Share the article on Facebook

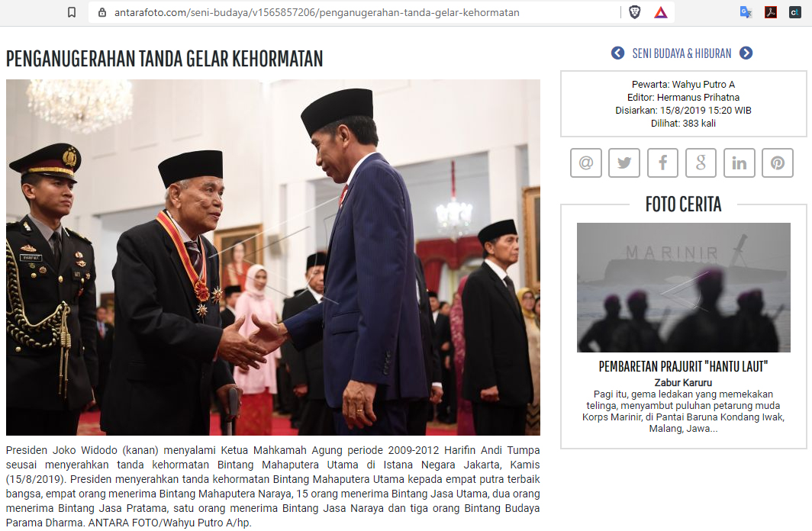tap(662, 163)
